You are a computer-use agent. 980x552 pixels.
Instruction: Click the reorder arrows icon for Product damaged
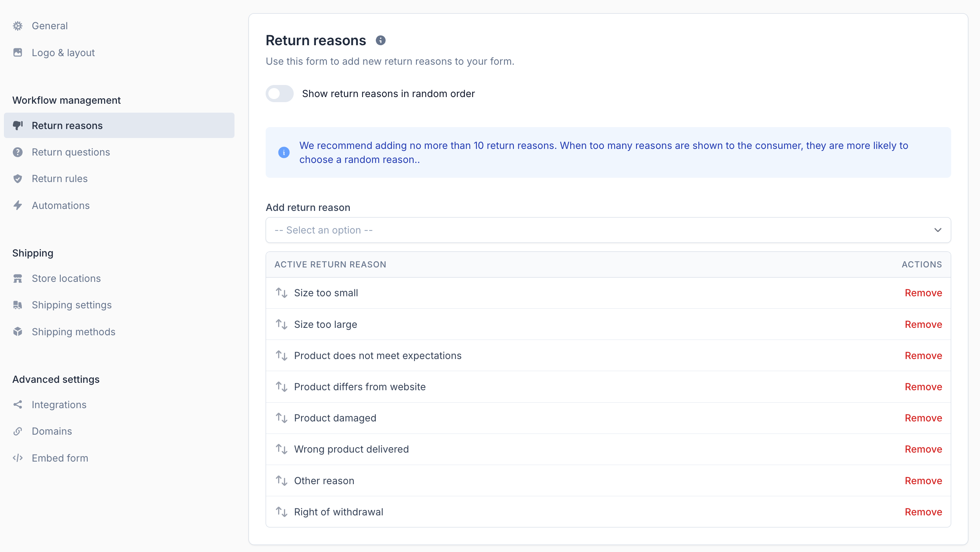[281, 418]
